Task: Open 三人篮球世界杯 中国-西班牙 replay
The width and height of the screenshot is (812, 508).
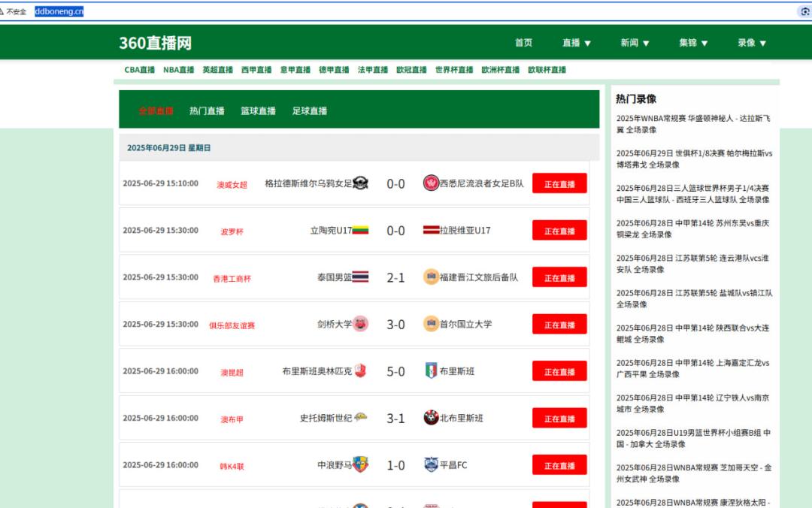Action: point(693,194)
